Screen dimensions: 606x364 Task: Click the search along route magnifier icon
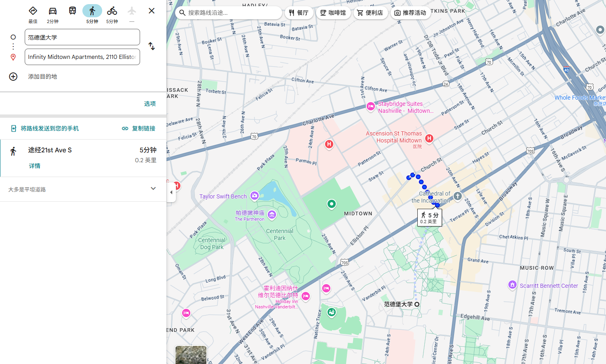click(x=183, y=13)
